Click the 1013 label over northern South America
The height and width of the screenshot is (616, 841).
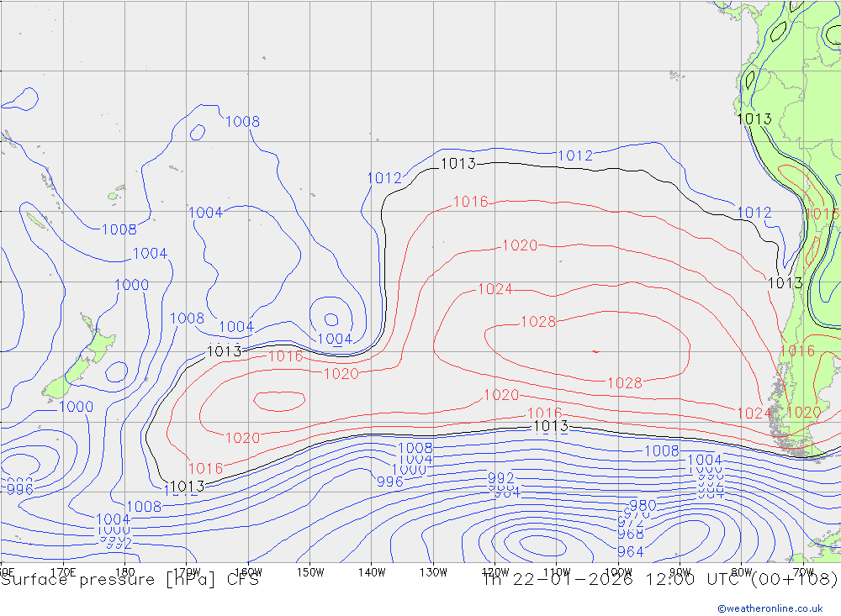coord(754,119)
